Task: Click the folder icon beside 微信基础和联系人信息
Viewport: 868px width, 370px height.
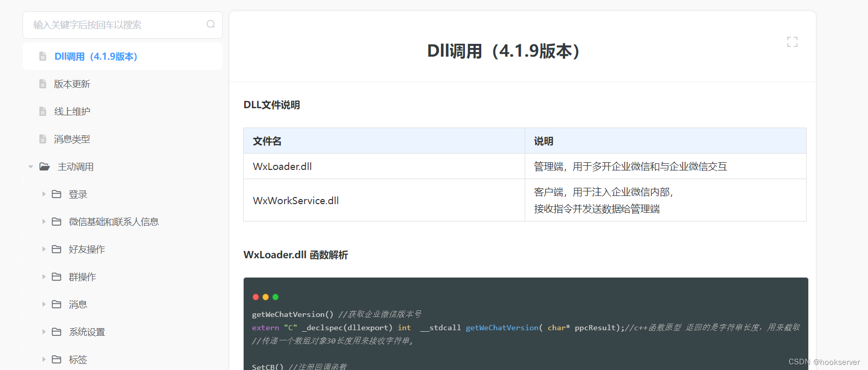Action: coord(57,221)
